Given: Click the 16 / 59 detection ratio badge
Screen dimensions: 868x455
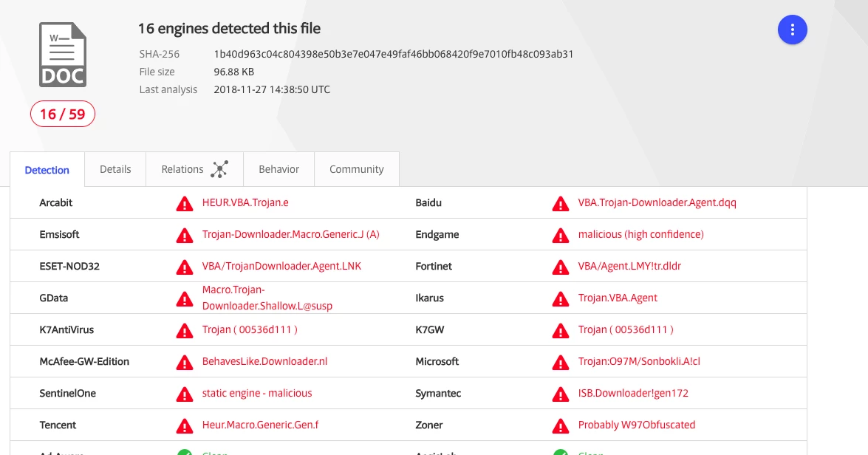Looking at the screenshot, I should (63, 114).
